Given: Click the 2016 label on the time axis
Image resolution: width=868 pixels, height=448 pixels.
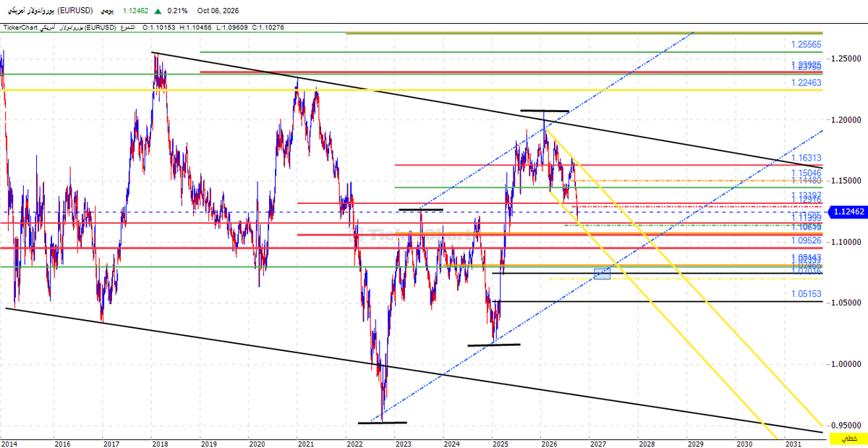Looking at the screenshot, I should [62, 443].
